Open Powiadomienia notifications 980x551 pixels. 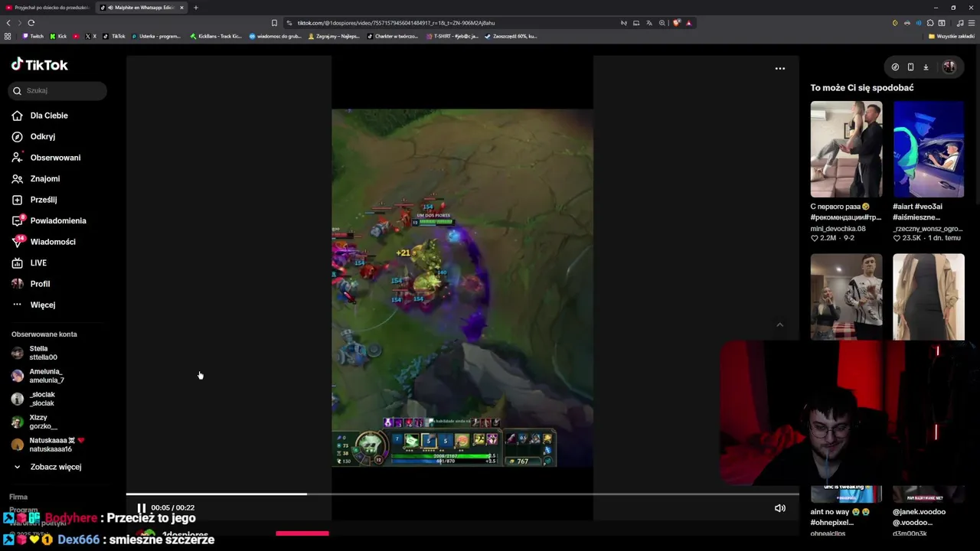point(58,220)
